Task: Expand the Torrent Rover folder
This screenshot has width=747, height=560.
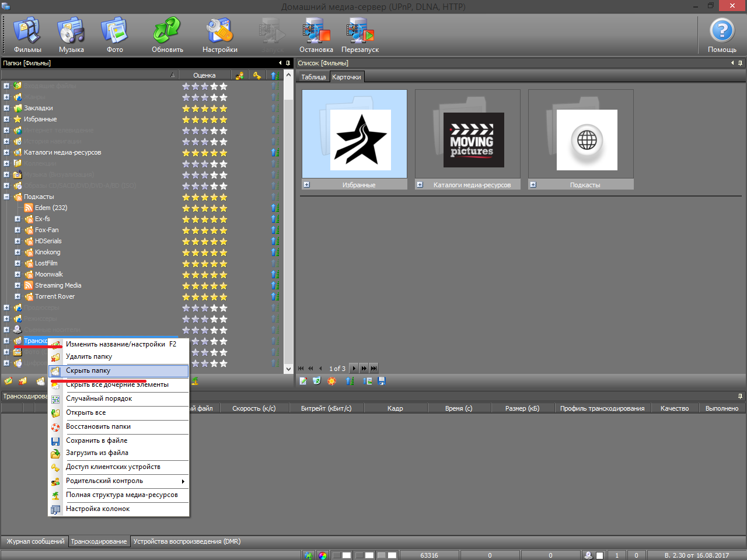Action: [18, 297]
